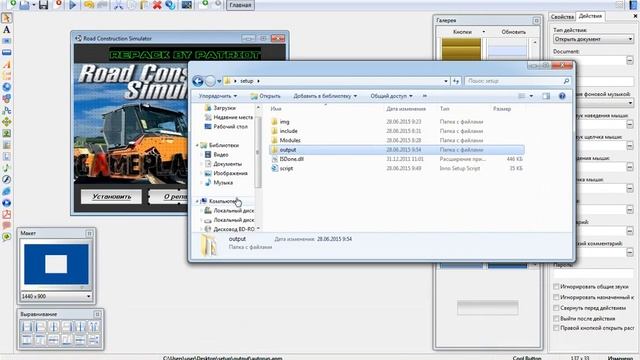Pick the gold button style swatch

461,49
